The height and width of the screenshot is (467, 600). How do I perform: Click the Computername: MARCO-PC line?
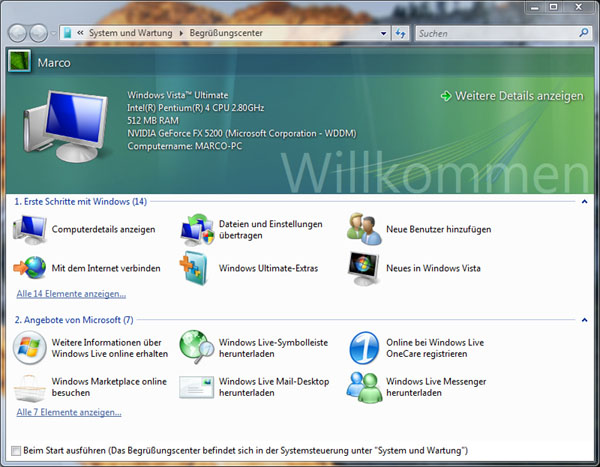coord(184,146)
